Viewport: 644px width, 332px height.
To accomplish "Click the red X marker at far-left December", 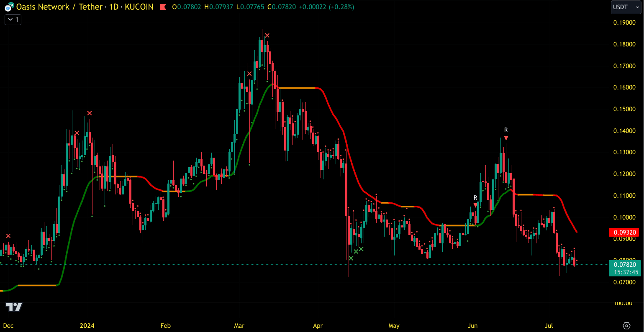I will click(x=8, y=236).
